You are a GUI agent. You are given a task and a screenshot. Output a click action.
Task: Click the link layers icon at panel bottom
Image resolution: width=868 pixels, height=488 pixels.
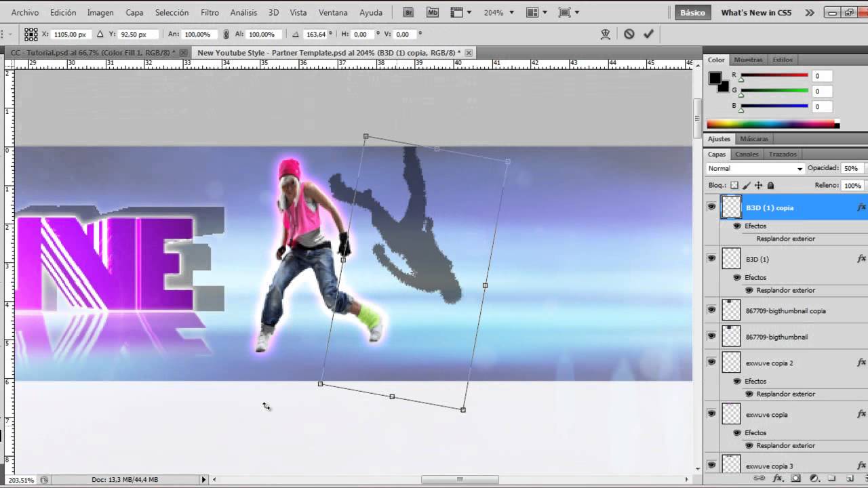point(760,479)
